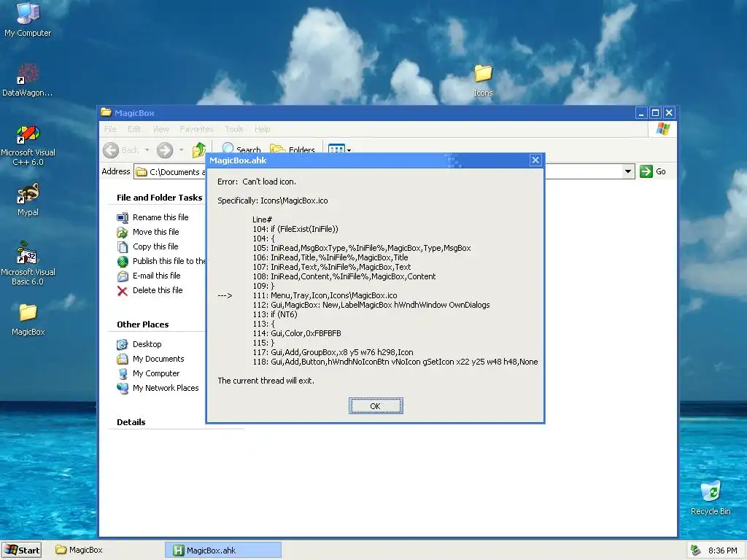Go to My Documents under Other Places
The width and height of the screenshot is (747, 560).
[x=158, y=359]
